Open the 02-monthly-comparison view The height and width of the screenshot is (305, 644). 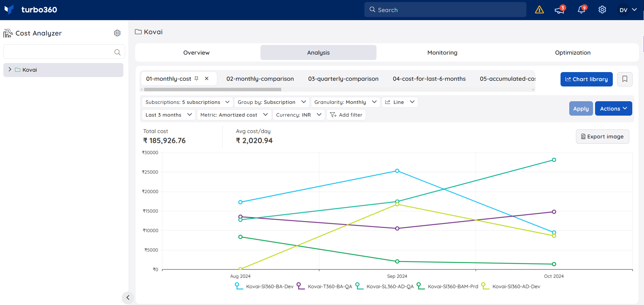[260, 79]
